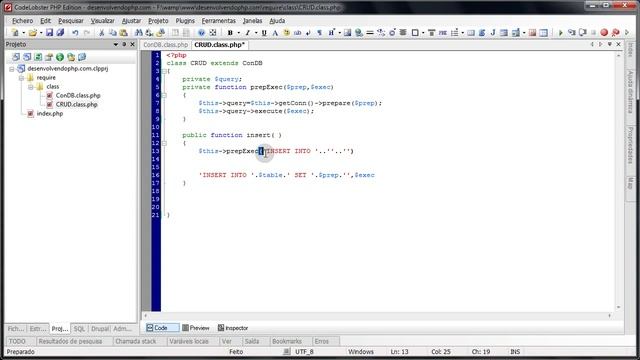Click the green refresh icon in Projeto panel

tap(38, 57)
